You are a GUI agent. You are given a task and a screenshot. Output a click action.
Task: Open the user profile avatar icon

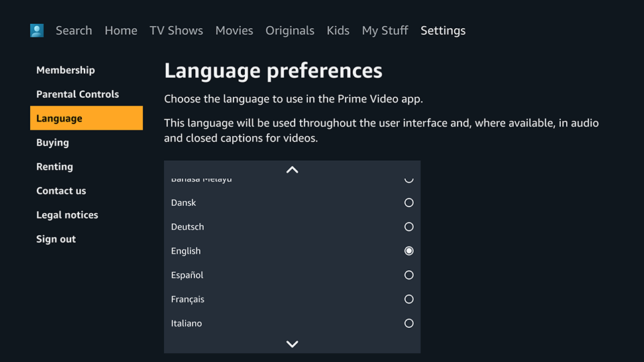click(37, 31)
